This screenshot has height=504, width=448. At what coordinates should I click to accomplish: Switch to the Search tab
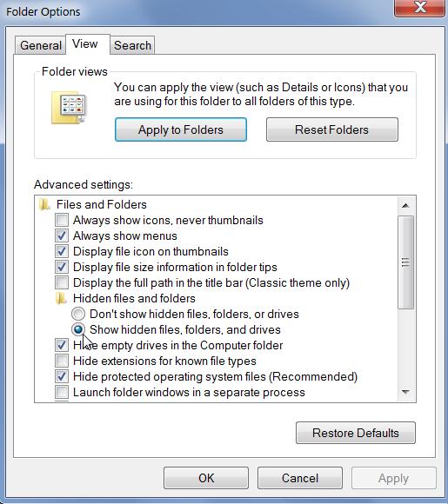[x=132, y=45]
